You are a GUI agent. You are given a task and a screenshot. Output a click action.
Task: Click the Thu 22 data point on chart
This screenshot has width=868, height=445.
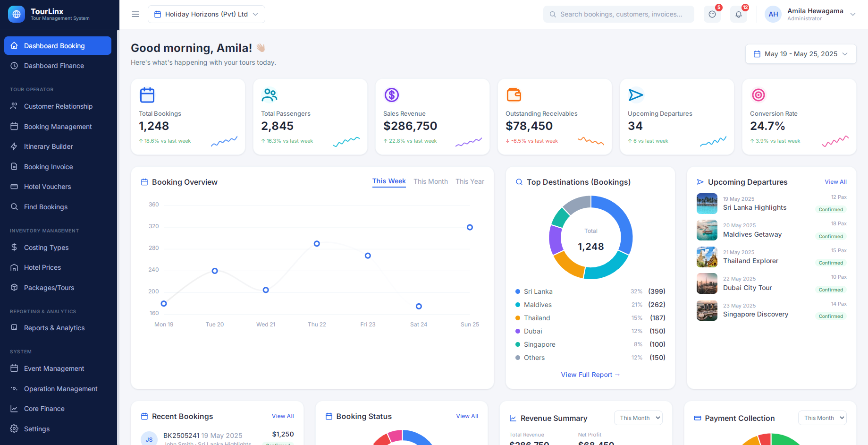pos(317,244)
